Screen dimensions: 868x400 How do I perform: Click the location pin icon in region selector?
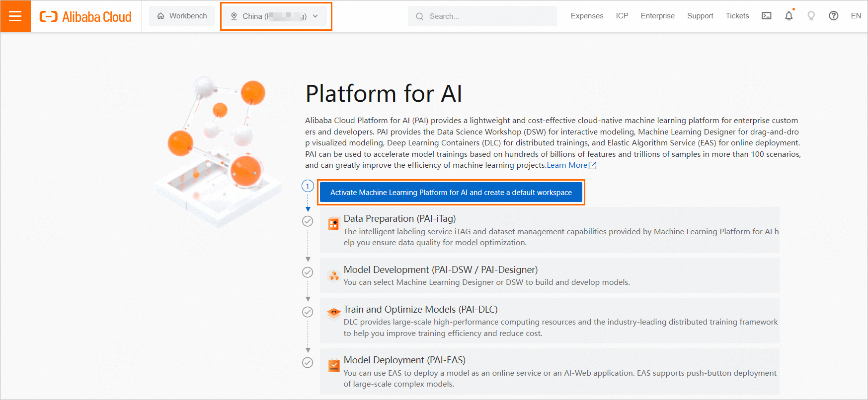[234, 16]
